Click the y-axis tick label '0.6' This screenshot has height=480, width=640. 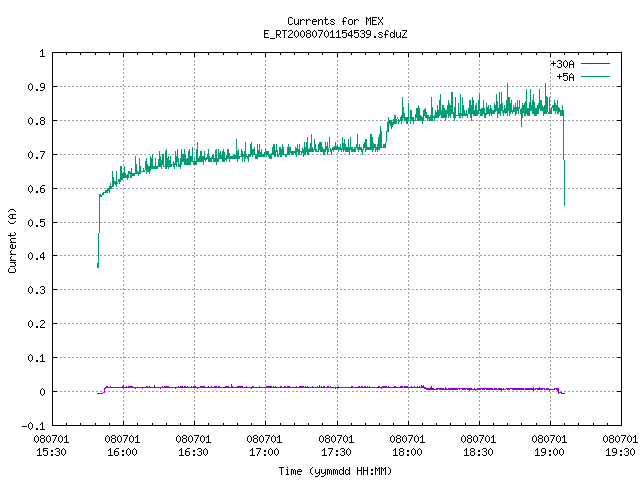point(36,189)
